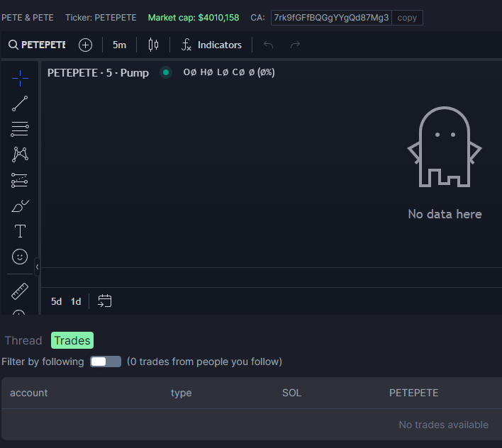
Task: Click the PETEPETE · 5 · Pump chart title
Action: (x=98, y=72)
